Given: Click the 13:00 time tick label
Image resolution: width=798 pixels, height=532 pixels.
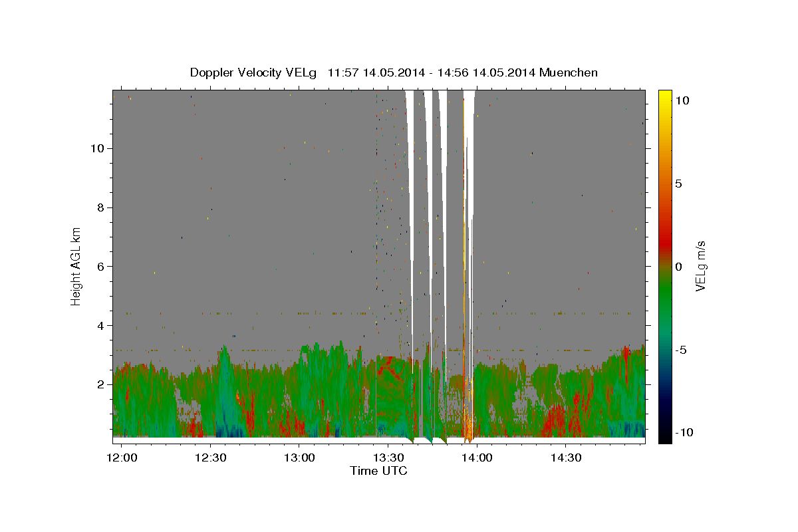Looking at the screenshot, I should (x=299, y=458).
